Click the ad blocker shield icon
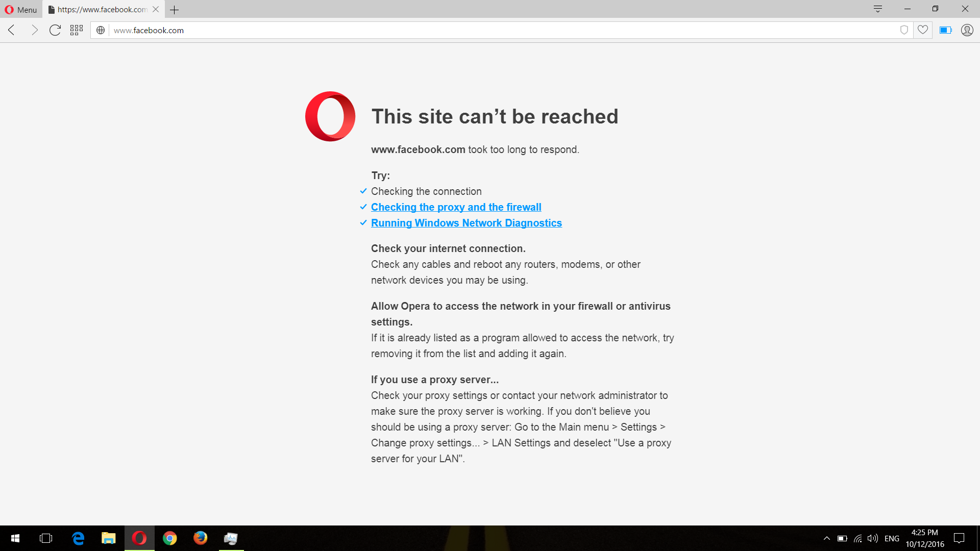The width and height of the screenshot is (980, 551). pyautogui.click(x=904, y=30)
